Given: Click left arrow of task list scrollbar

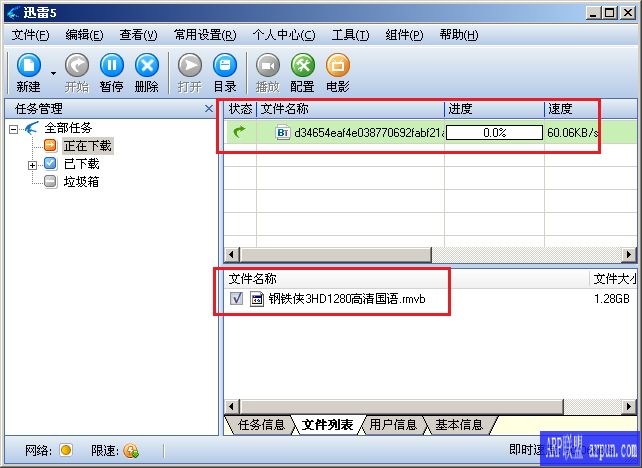Looking at the screenshot, I should click(232, 254).
